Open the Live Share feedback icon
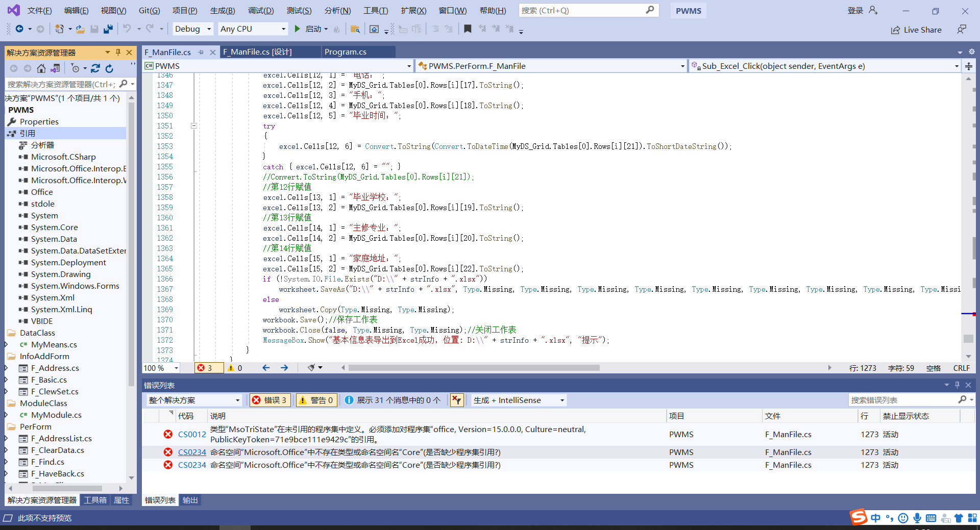The height and width of the screenshot is (530, 980). [x=962, y=30]
